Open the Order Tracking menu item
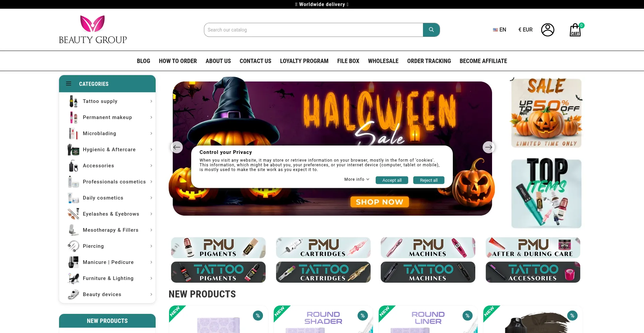 click(x=429, y=61)
